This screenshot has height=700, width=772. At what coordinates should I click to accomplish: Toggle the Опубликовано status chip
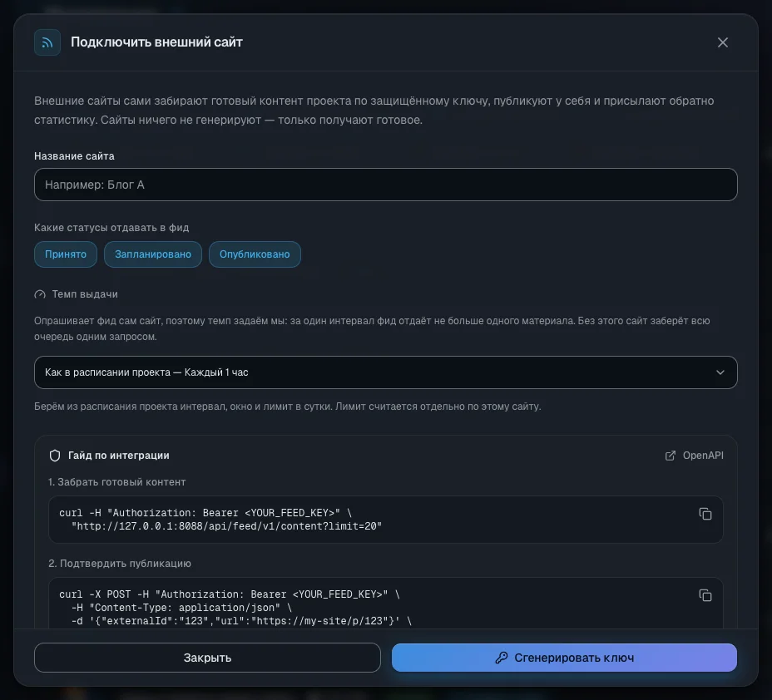pos(255,254)
